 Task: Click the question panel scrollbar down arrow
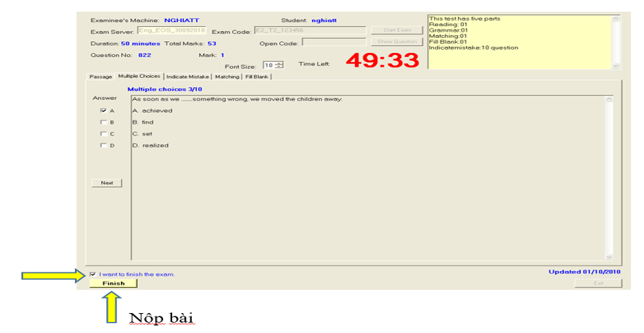(608, 257)
